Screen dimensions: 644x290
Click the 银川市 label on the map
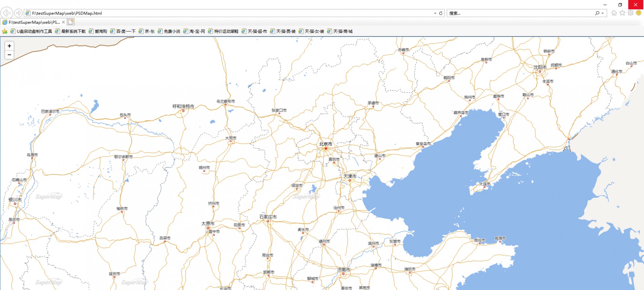(15, 200)
